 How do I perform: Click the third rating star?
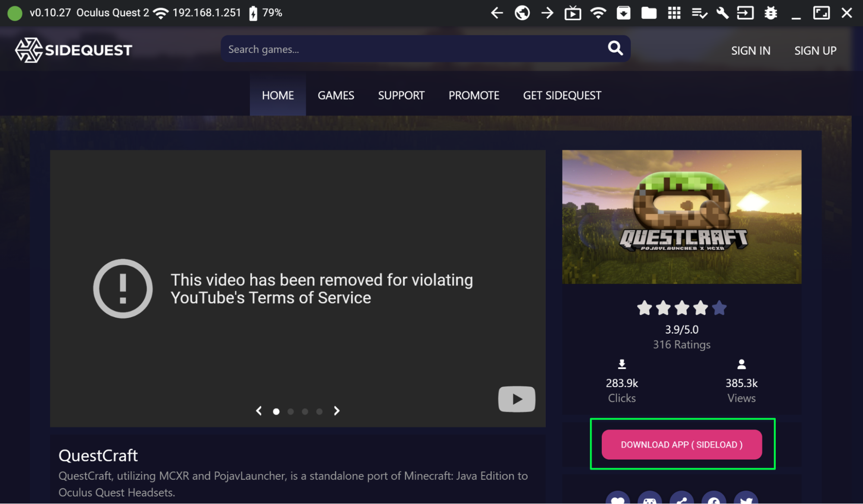(x=682, y=308)
